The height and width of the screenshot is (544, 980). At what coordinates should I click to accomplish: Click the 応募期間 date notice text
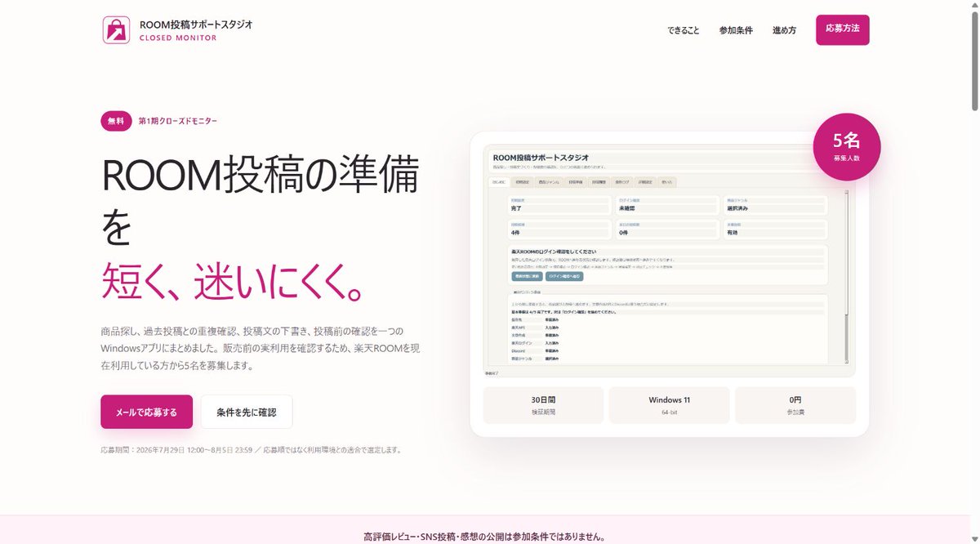251,450
